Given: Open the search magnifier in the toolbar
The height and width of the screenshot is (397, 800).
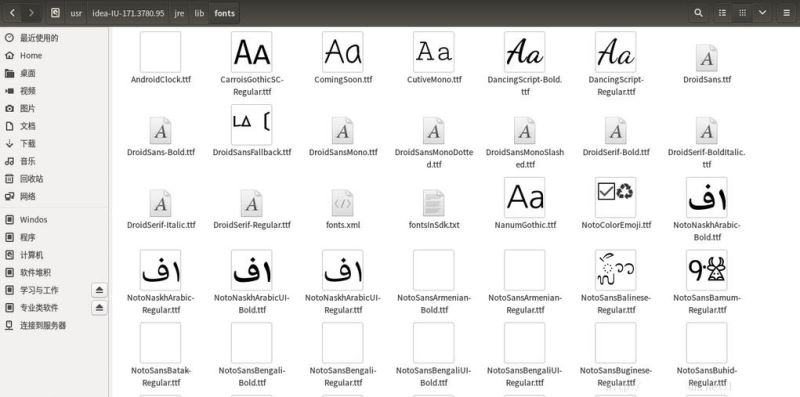Looking at the screenshot, I should tap(698, 13).
